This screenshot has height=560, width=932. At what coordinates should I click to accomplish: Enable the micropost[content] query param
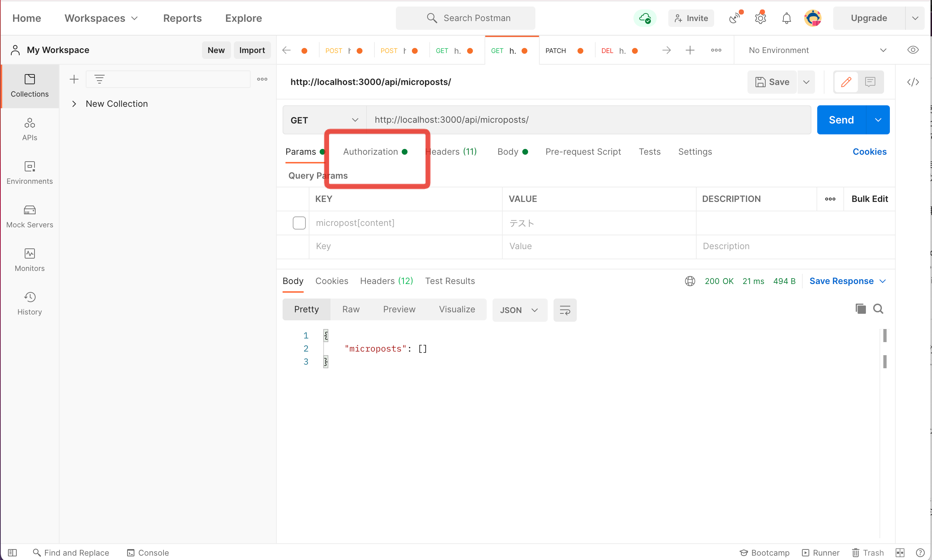click(299, 223)
